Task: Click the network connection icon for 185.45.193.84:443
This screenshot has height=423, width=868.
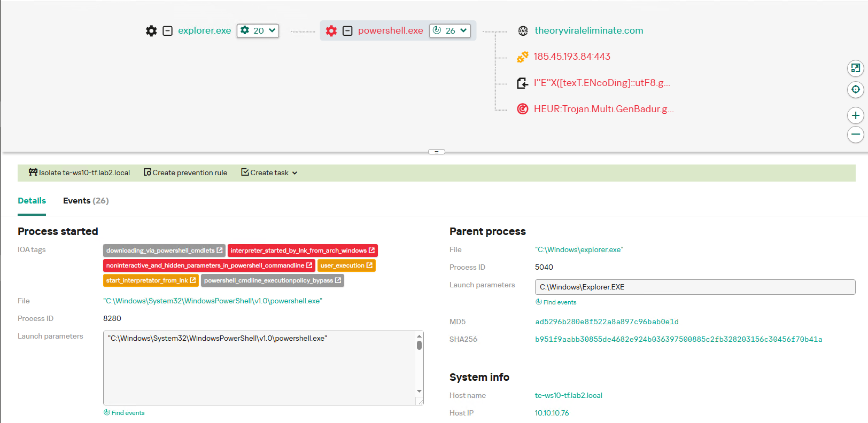Action: [x=522, y=57]
